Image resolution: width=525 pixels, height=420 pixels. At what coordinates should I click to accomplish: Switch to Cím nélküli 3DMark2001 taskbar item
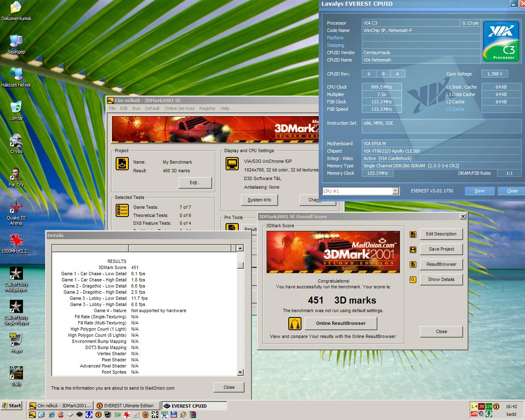click(60, 406)
